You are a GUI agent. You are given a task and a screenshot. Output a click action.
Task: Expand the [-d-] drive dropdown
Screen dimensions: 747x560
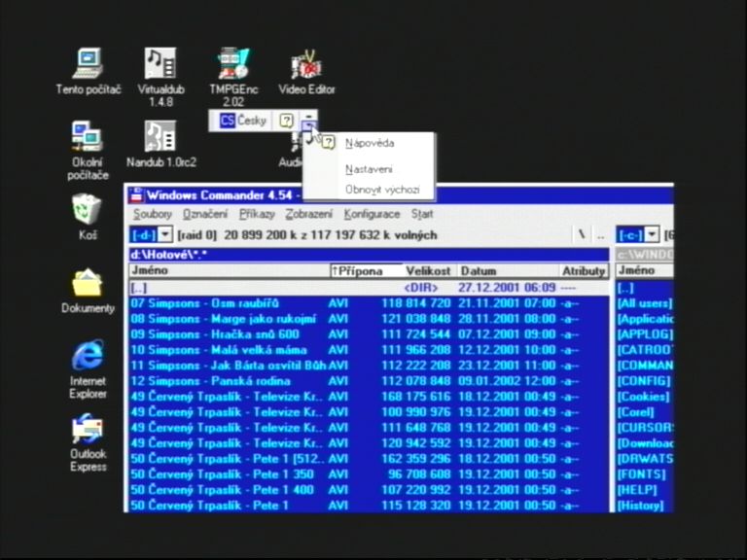(x=164, y=234)
